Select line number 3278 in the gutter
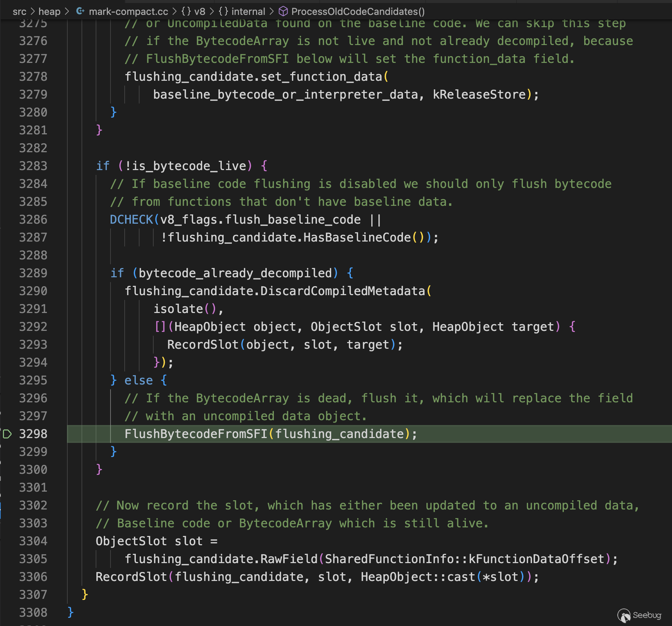This screenshot has height=626, width=672. [33, 77]
